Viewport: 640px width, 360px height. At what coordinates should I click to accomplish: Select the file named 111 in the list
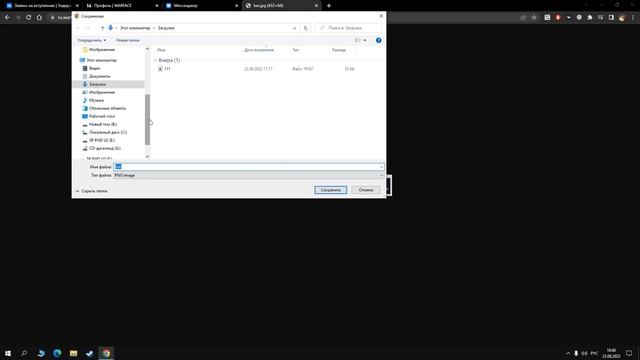point(167,69)
